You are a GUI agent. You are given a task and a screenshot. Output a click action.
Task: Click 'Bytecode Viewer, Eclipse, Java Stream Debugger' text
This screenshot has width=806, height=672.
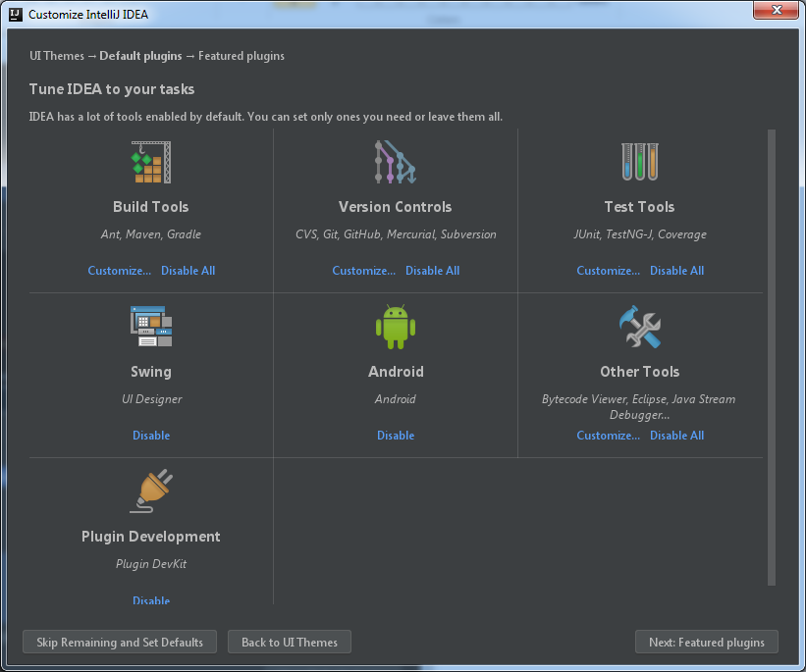pyautogui.click(x=639, y=407)
